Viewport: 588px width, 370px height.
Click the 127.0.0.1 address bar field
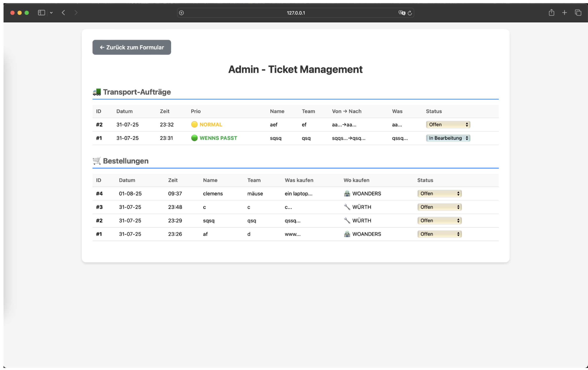click(295, 13)
